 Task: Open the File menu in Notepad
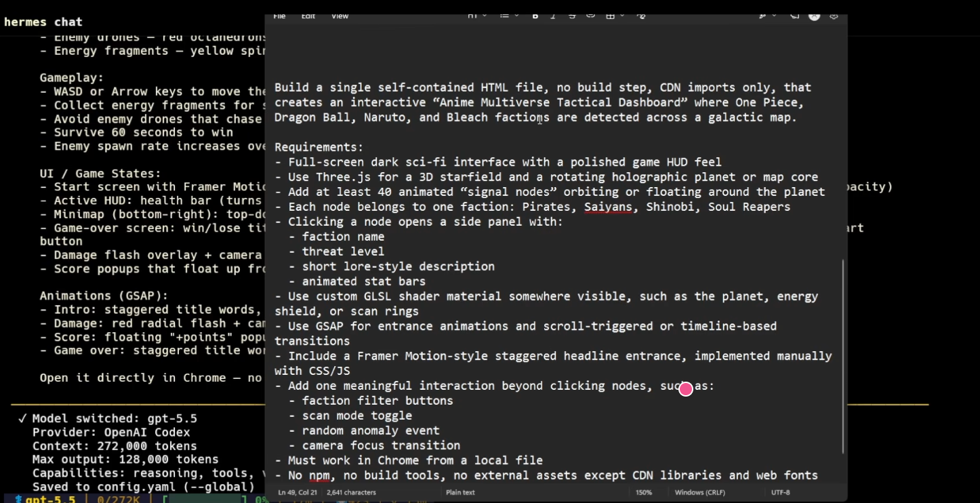(x=279, y=16)
